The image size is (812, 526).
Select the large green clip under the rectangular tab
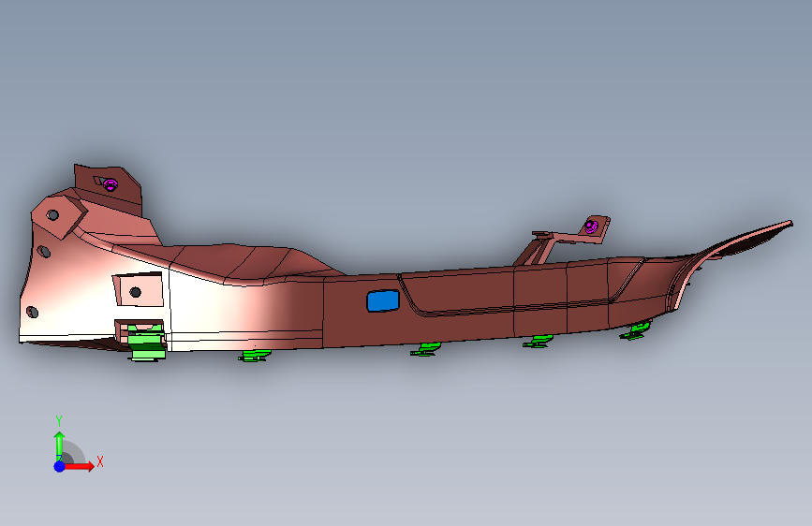[x=146, y=343]
